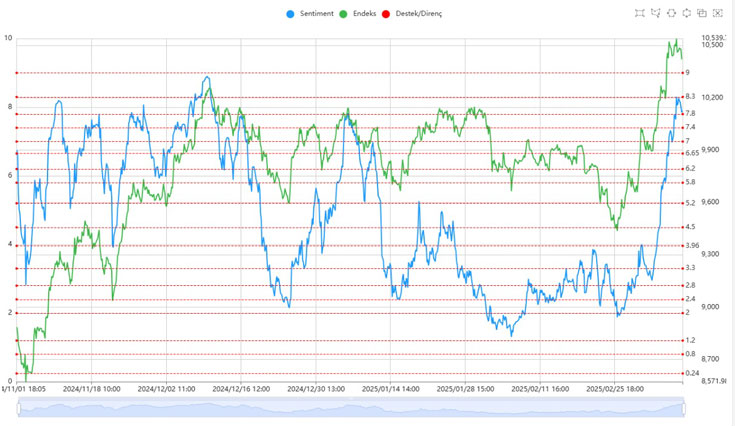Click the left handle of zoom slider
Screen dimensions: 735x426
(19, 409)
